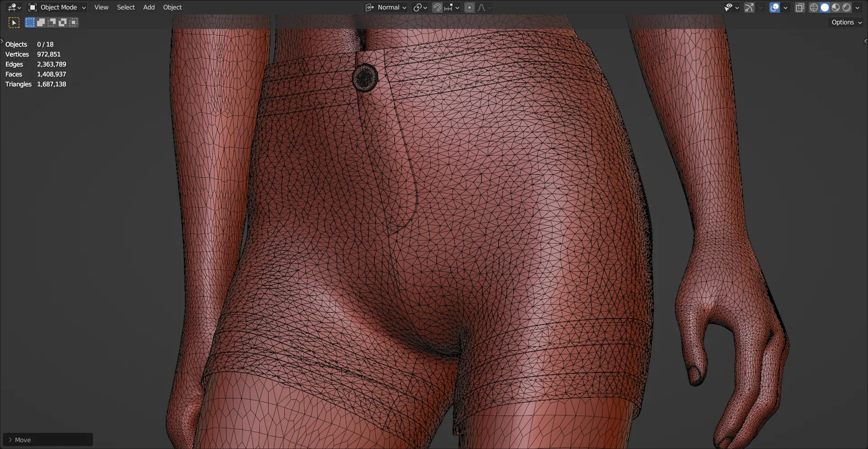Viewport: 868px width, 449px height.
Task: Switch to Wireframe viewport shading
Action: tap(814, 7)
